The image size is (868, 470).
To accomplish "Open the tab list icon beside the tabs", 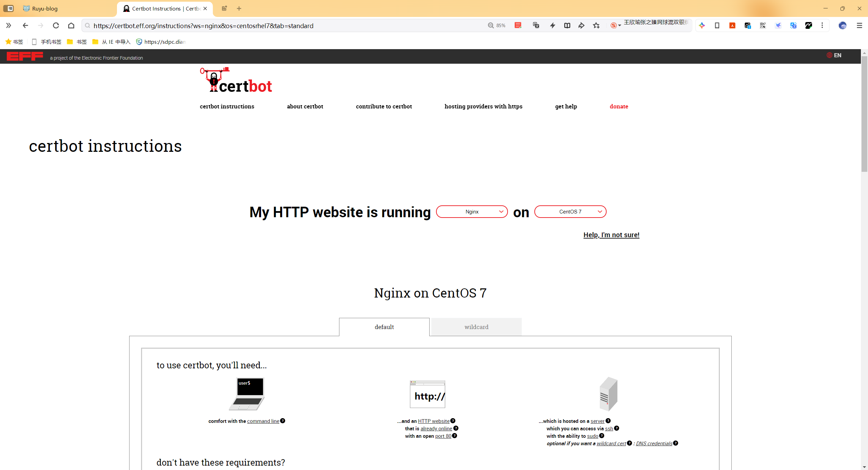I will pyautogui.click(x=224, y=8).
